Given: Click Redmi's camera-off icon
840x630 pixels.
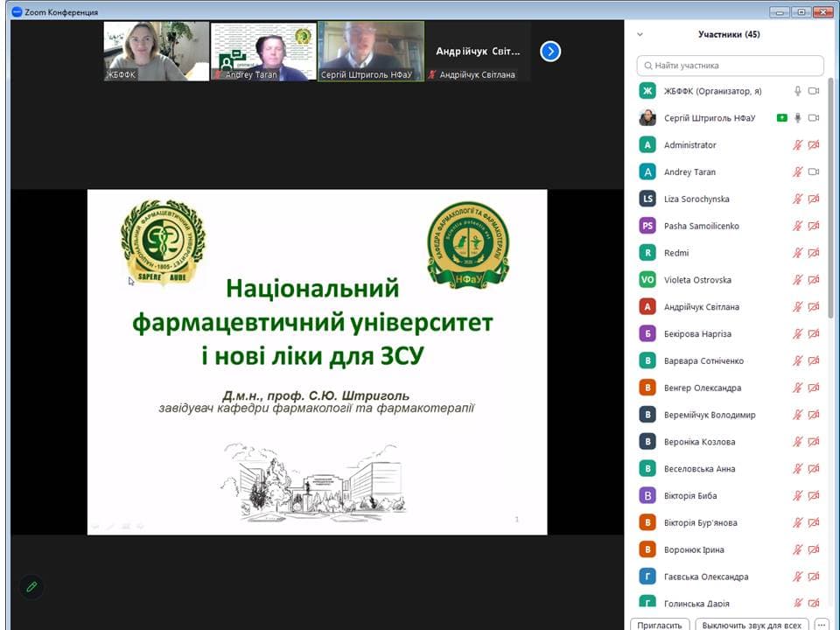Looking at the screenshot, I should coord(814,253).
